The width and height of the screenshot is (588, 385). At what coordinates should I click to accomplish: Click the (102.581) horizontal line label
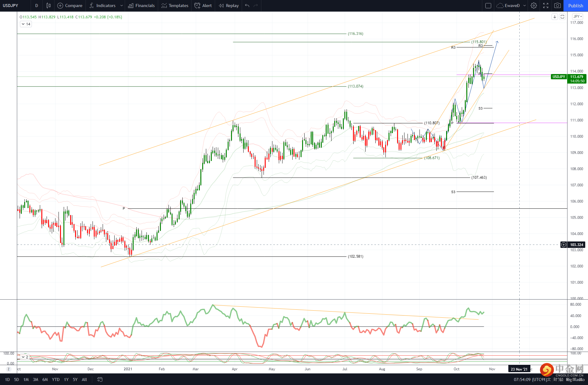[x=355, y=256]
